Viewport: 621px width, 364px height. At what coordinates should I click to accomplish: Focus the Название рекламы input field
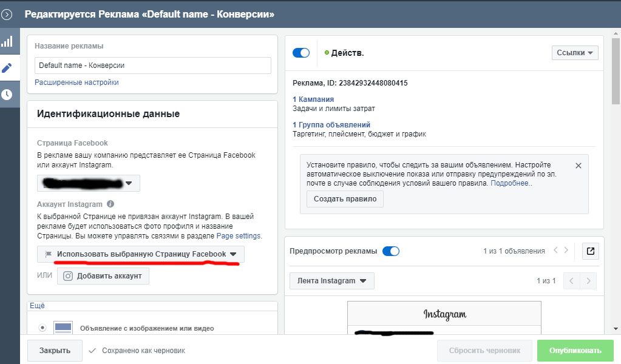click(153, 66)
